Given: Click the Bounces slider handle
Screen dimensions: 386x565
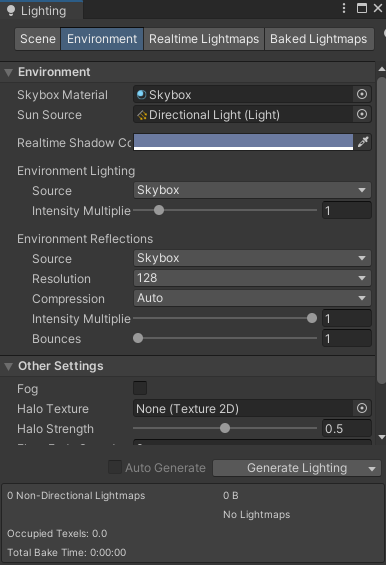Looking at the screenshot, I should 138,338.
